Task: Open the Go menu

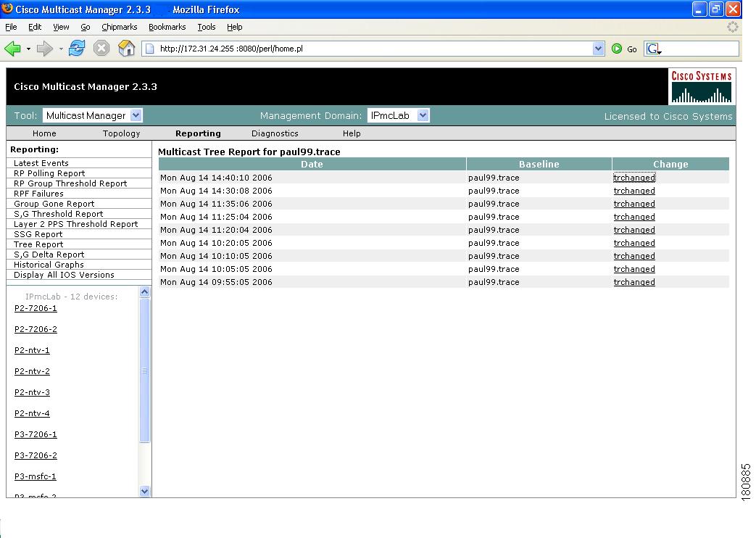Action: point(86,27)
